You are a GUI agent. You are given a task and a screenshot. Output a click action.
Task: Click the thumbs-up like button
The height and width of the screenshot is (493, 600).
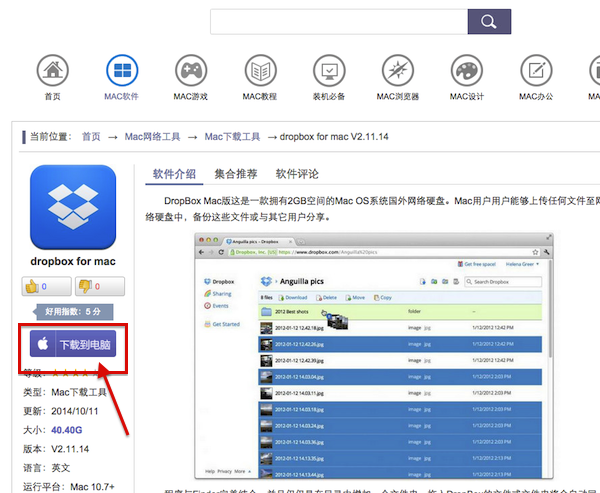coord(46,286)
